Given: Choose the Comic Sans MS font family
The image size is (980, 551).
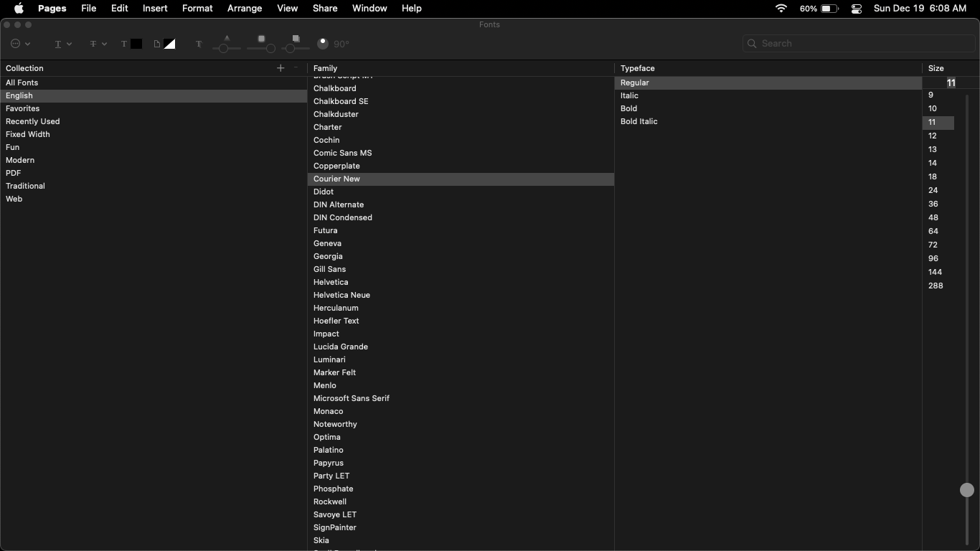Looking at the screenshot, I should [461, 153].
